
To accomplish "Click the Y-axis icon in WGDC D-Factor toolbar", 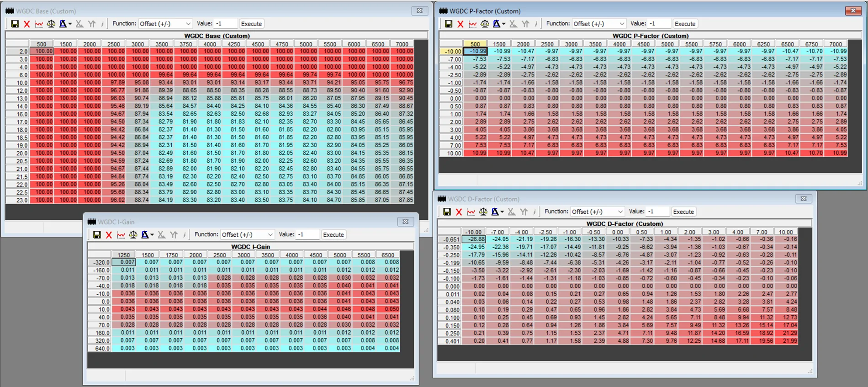I will pyautogui.click(x=524, y=212).
